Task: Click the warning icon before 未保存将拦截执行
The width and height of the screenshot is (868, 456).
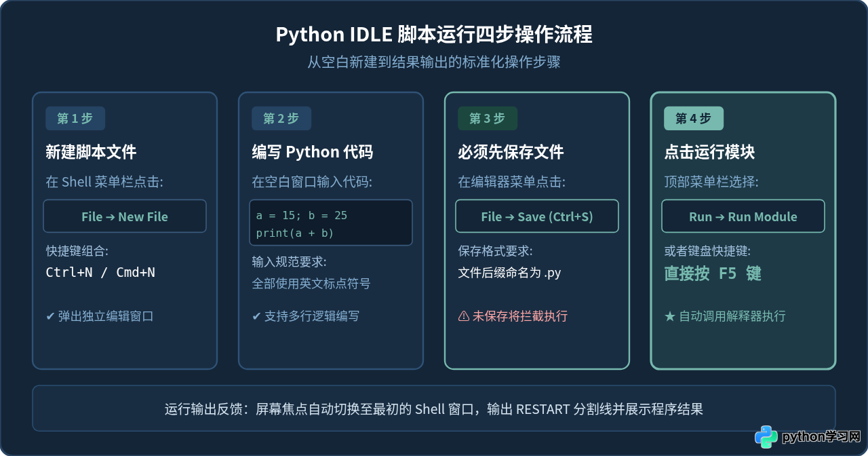Action: [464, 316]
